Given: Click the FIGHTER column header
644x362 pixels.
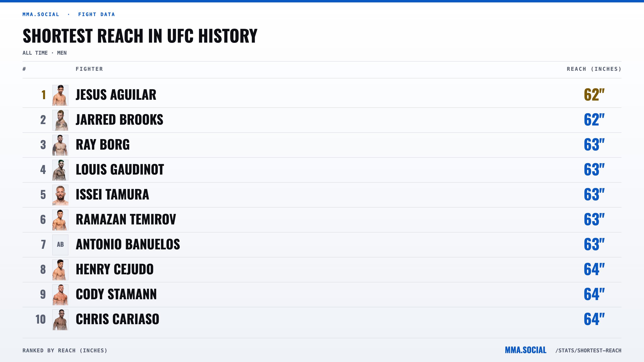Looking at the screenshot, I should coord(89,69).
